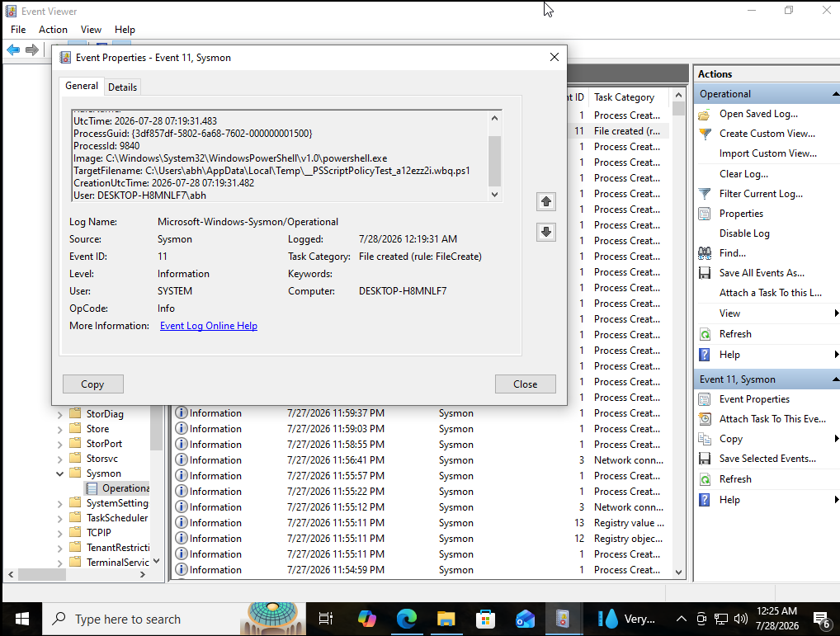Screen dimensions: 840x636
Task: Collapse the Operational actions section
Action: pos(835,94)
